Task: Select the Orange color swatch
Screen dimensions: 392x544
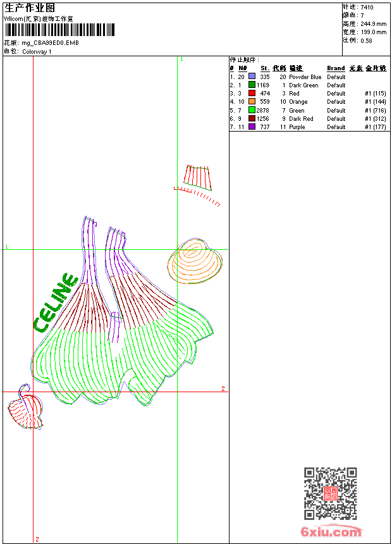Action: coord(252,101)
